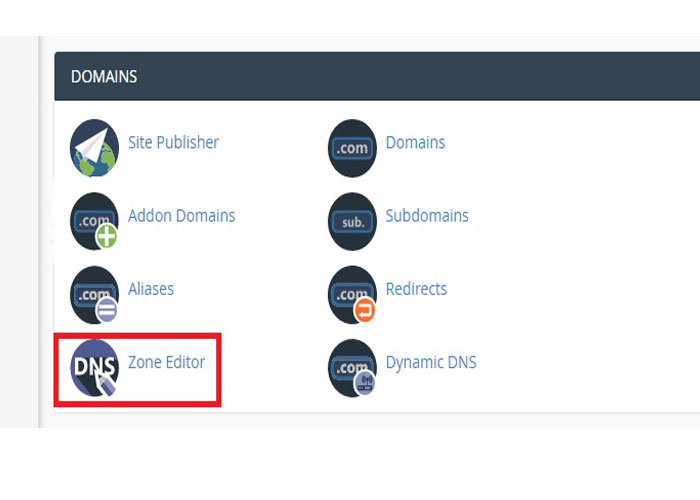Image resolution: width=700 pixels, height=500 pixels.
Task: Click the Site Publisher paper plane icon
Action: tap(94, 148)
